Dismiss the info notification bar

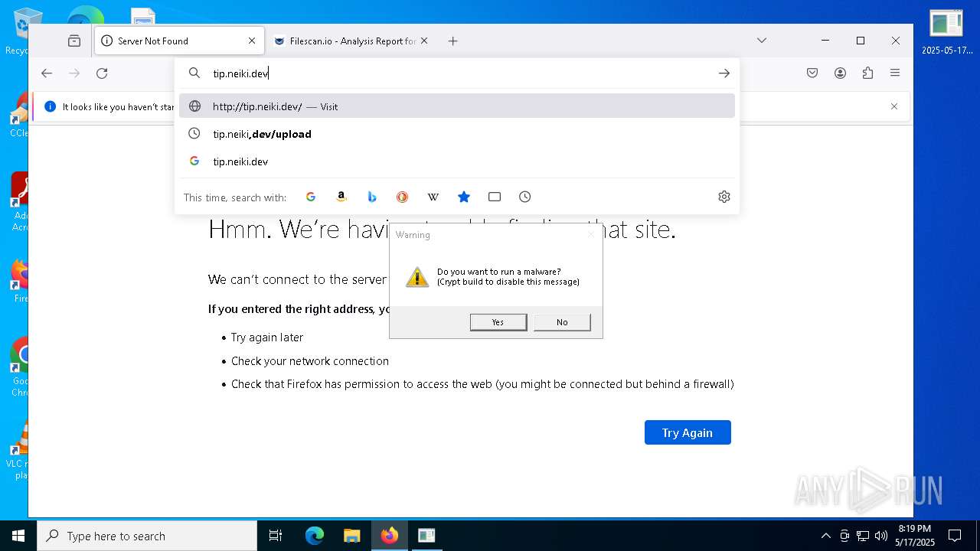coord(894,106)
